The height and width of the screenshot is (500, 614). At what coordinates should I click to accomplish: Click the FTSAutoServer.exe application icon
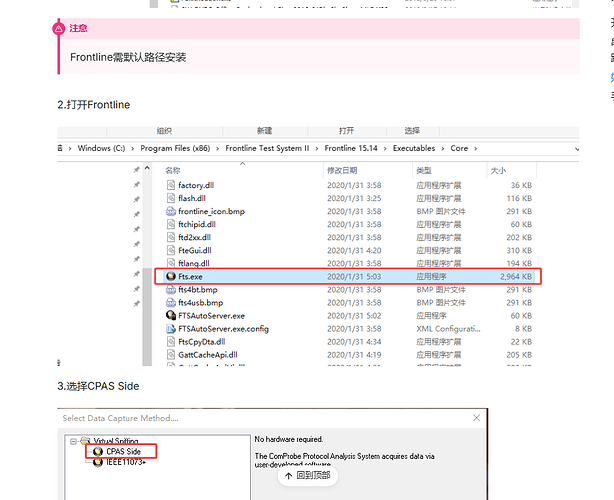coord(171,316)
